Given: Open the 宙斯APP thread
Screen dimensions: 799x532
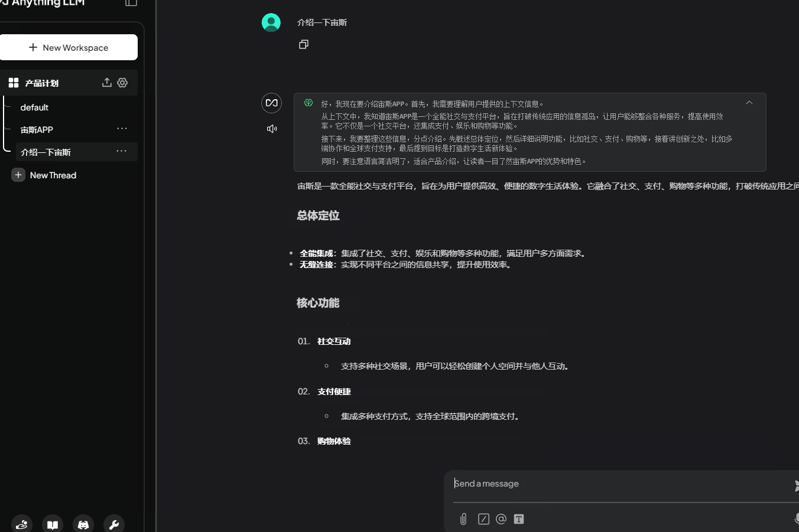Looking at the screenshot, I should pos(37,130).
